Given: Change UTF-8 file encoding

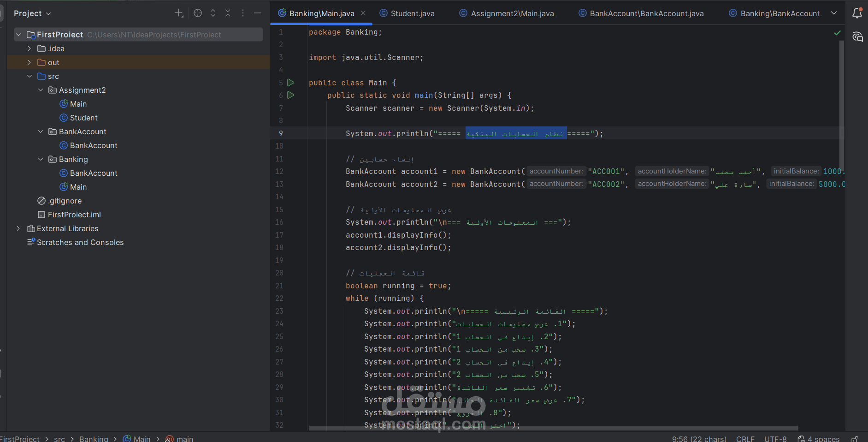Looking at the screenshot, I should (x=775, y=439).
